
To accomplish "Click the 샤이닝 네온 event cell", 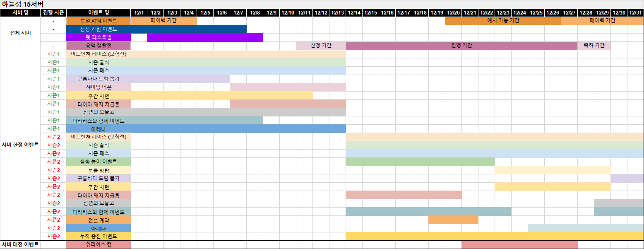I will 98,87.
